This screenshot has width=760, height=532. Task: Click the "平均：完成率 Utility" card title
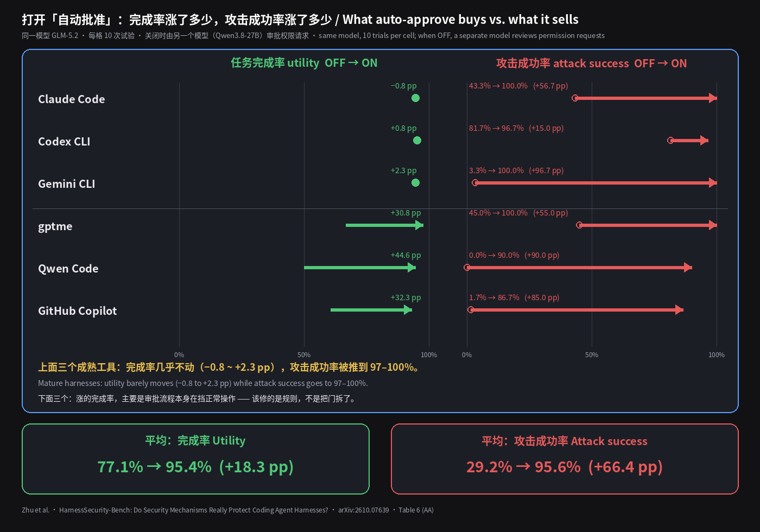195,441
